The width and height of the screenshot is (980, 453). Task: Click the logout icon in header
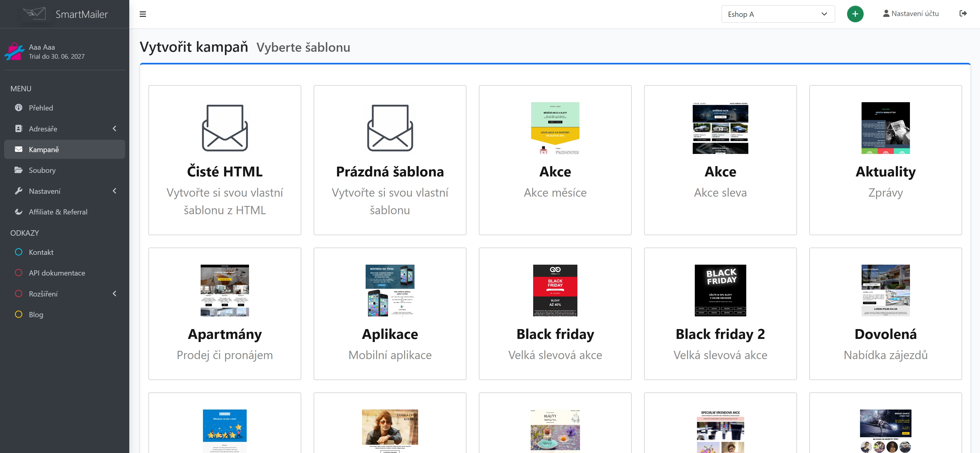[x=963, y=14]
